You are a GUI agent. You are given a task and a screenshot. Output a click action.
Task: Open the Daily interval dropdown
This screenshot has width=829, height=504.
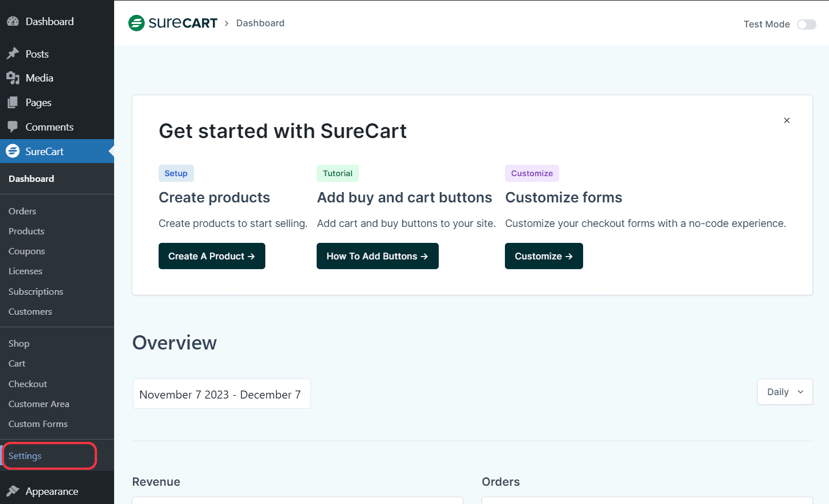tap(784, 392)
